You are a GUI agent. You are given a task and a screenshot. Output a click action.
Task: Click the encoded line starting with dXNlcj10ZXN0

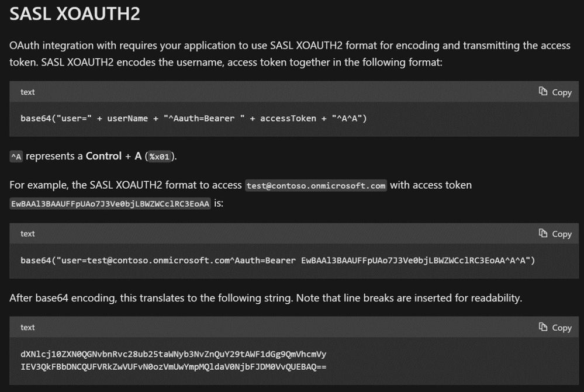click(x=173, y=354)
